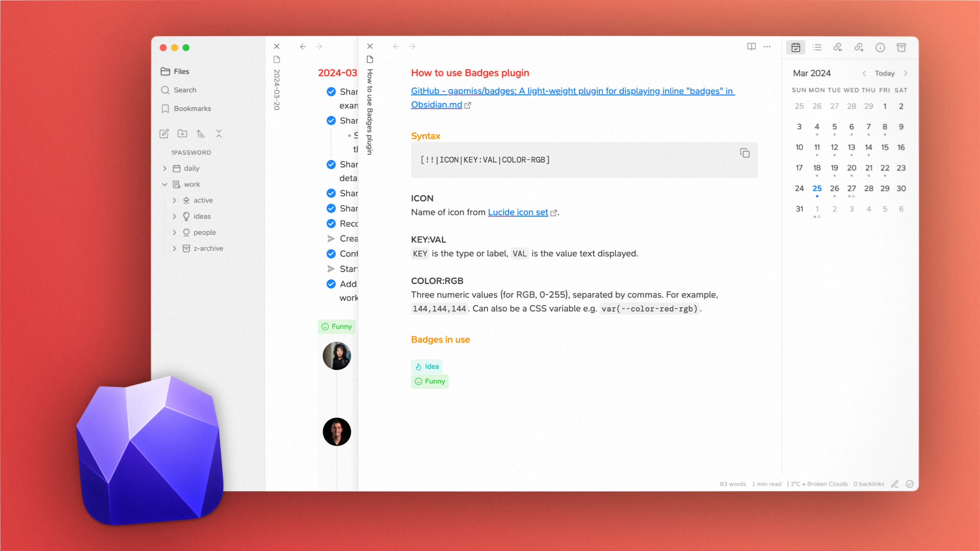Click the forward navigation arrow in editor
Image resolution: width=980 pixels, height=551 pixels.
(x=412, y=46)
